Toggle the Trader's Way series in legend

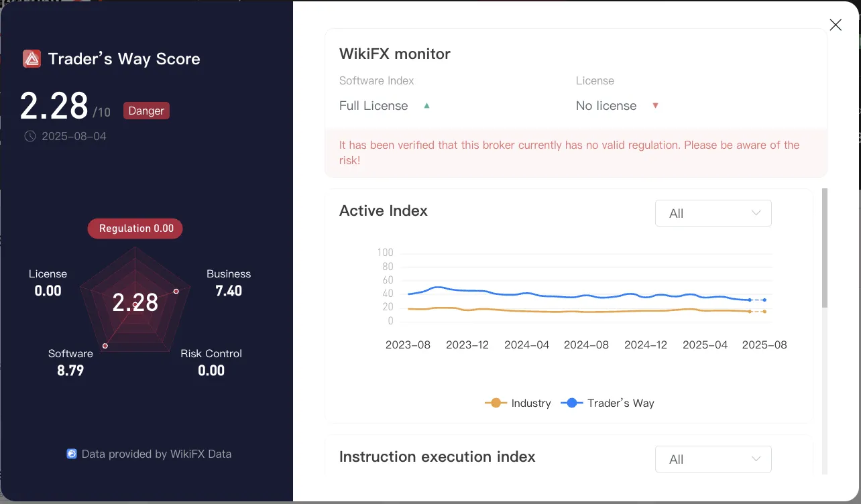click(x=608, y=403)
